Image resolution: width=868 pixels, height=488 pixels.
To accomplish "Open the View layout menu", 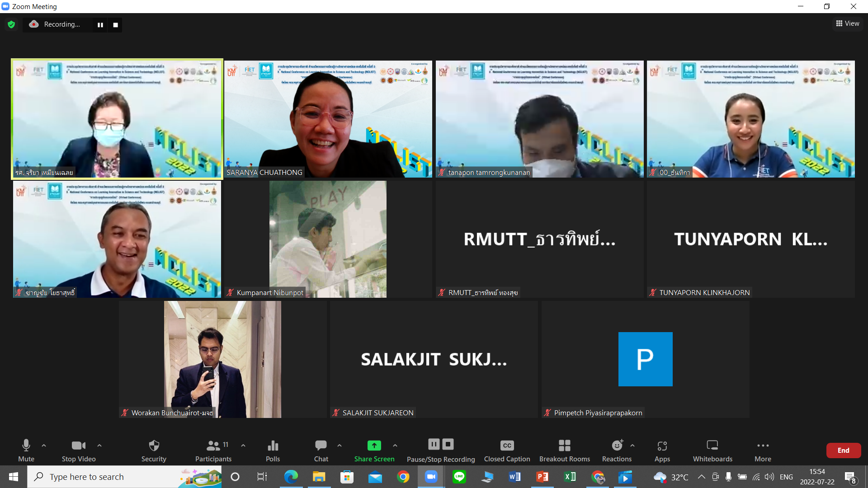I will (847, 23).
